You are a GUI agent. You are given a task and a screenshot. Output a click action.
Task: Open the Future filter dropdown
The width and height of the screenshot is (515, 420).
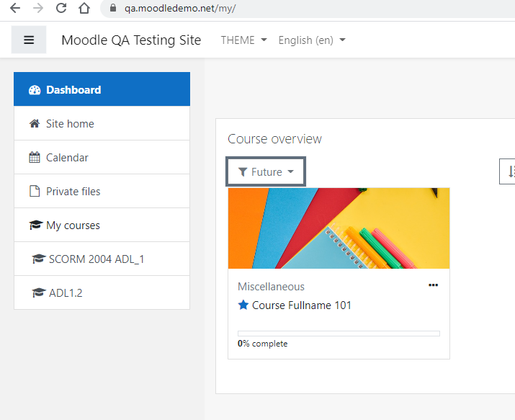tap(266, 171)
